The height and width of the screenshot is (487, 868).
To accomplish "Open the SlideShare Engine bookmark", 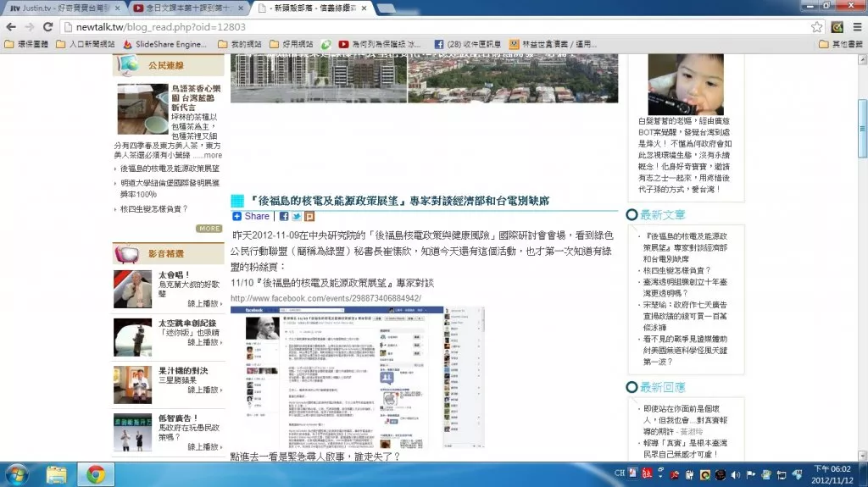I will 165,44.
